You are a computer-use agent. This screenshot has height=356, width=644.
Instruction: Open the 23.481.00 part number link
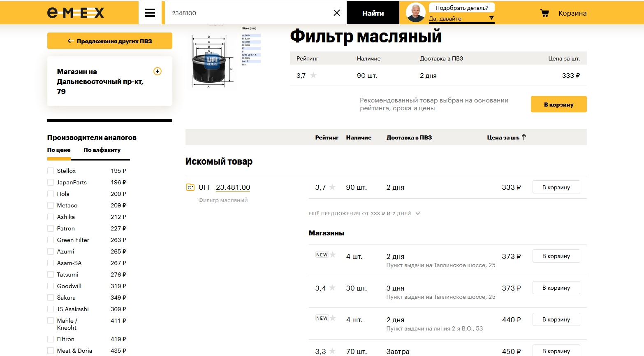pos(233,187)
